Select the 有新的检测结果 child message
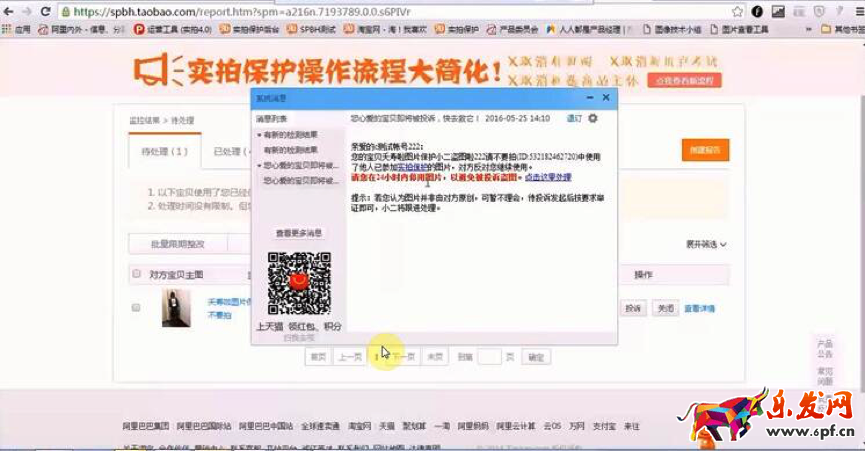Screen dimensions: 865x452 click(291, 150)
